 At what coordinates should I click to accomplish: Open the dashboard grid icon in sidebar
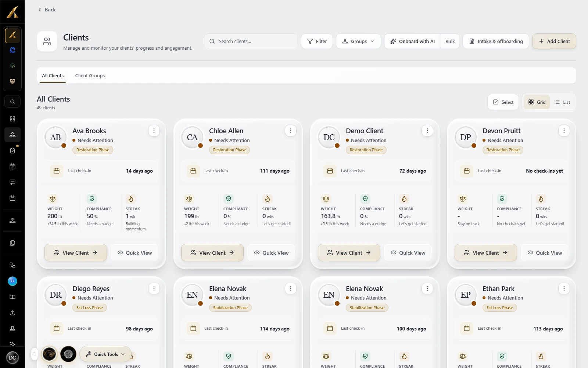12,119
